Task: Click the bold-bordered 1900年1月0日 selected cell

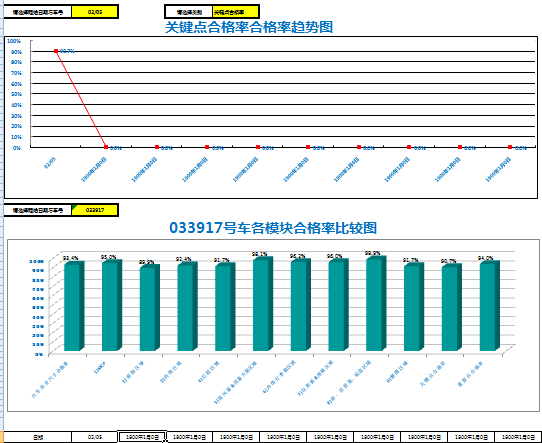Action: coord(142,437)
